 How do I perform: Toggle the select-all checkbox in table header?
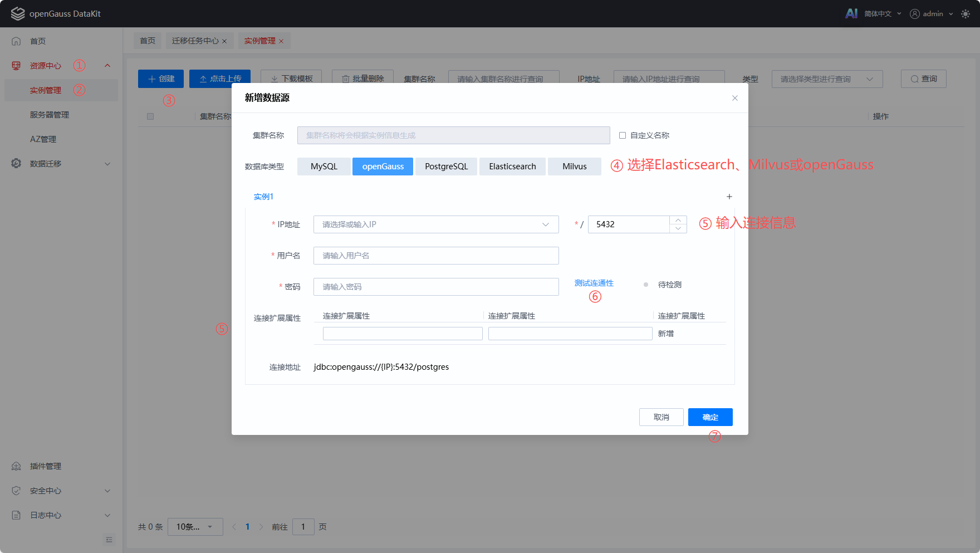150,116
